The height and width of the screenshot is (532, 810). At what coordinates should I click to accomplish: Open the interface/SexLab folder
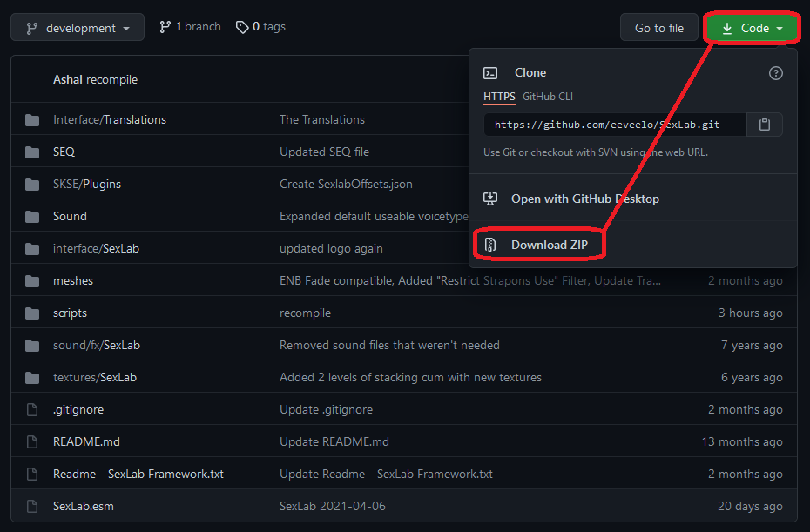(96, 248)
